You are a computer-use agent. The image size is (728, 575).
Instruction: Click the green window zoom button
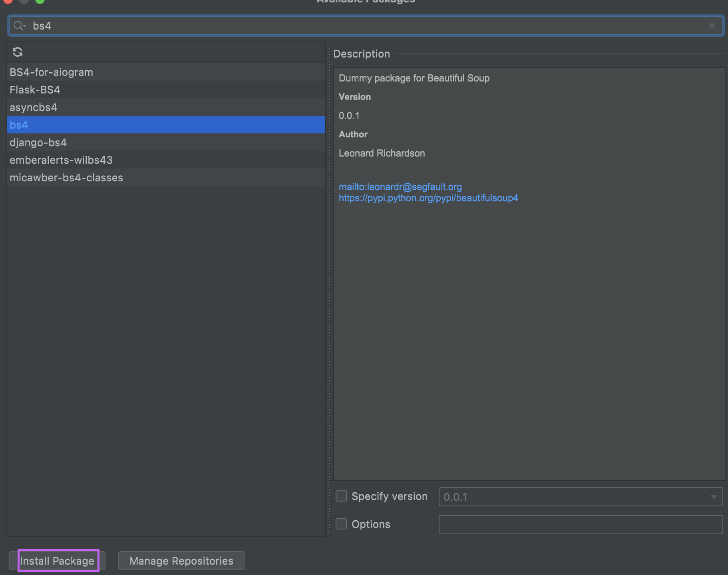coord(40,1)
